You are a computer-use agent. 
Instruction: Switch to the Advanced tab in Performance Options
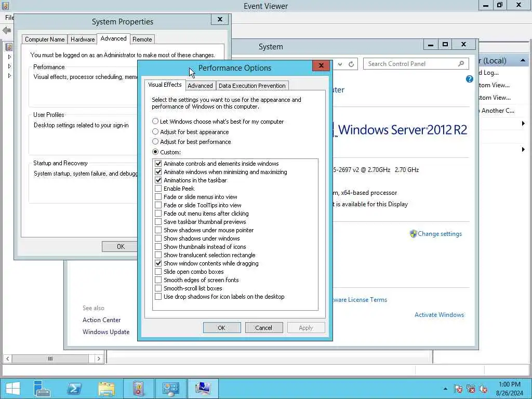click(200, 86)
